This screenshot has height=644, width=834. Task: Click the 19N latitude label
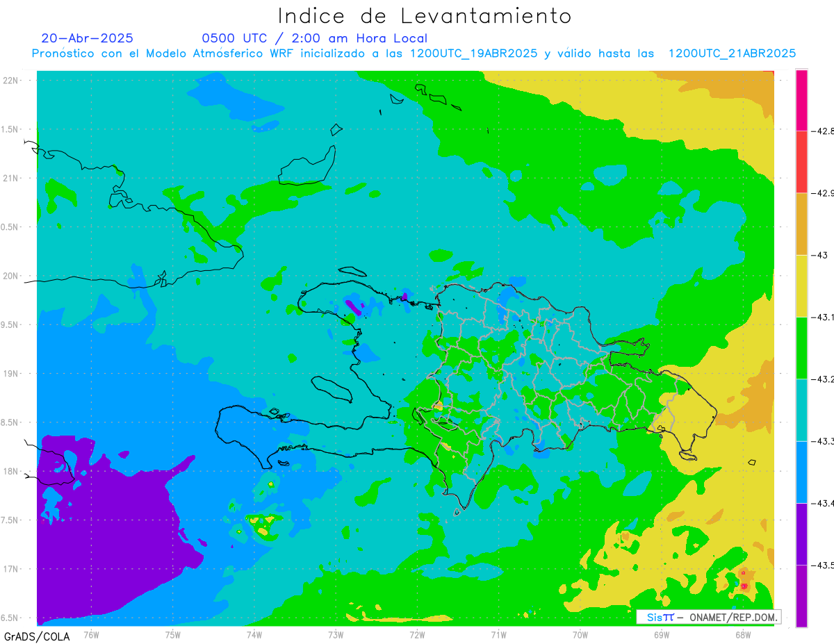[x=11, y=374]
